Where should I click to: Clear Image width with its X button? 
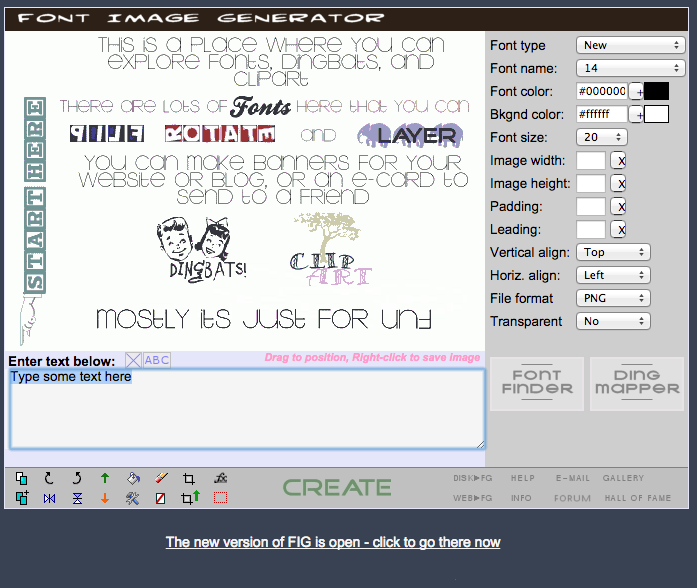[x=619, y=160]
